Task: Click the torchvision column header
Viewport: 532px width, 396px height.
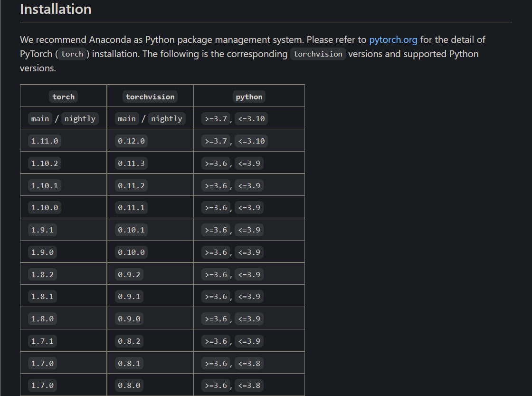Action: click(150, 97)
